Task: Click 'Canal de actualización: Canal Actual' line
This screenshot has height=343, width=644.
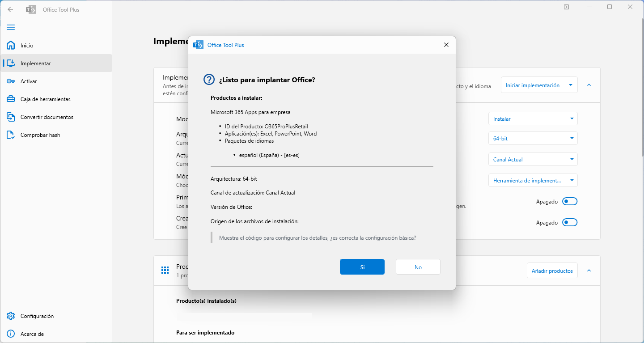Action: (253, 193)
